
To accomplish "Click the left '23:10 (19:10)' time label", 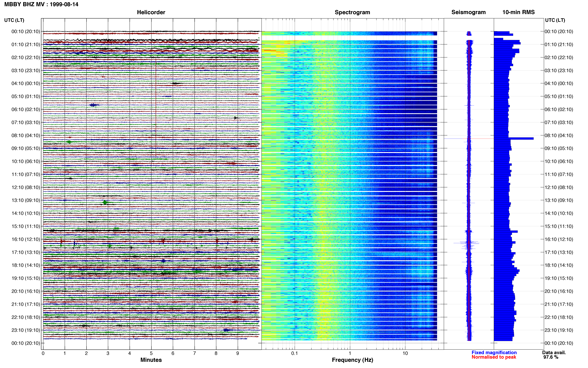I will pos(26,330).
